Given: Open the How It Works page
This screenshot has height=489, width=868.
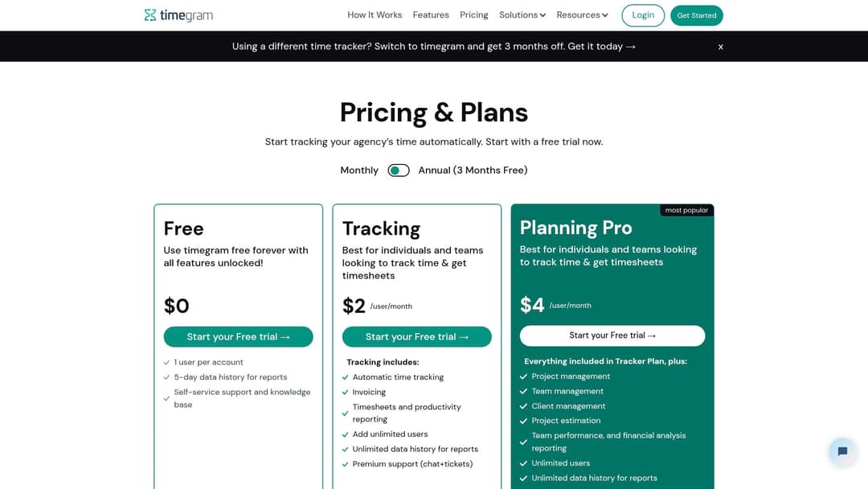Looking at the screenshot, I should pyautogui.click(x=375, y=15).
